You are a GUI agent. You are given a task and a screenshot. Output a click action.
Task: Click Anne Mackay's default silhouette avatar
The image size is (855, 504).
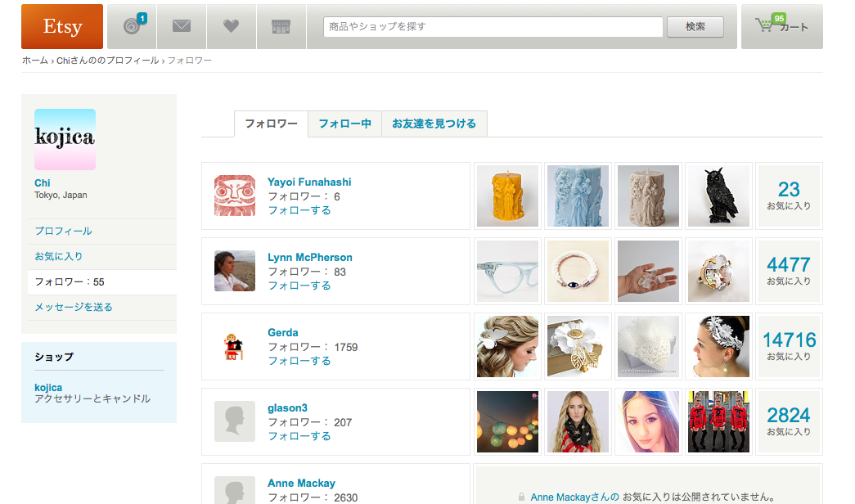pyautogui.click(x=235, y=490)
